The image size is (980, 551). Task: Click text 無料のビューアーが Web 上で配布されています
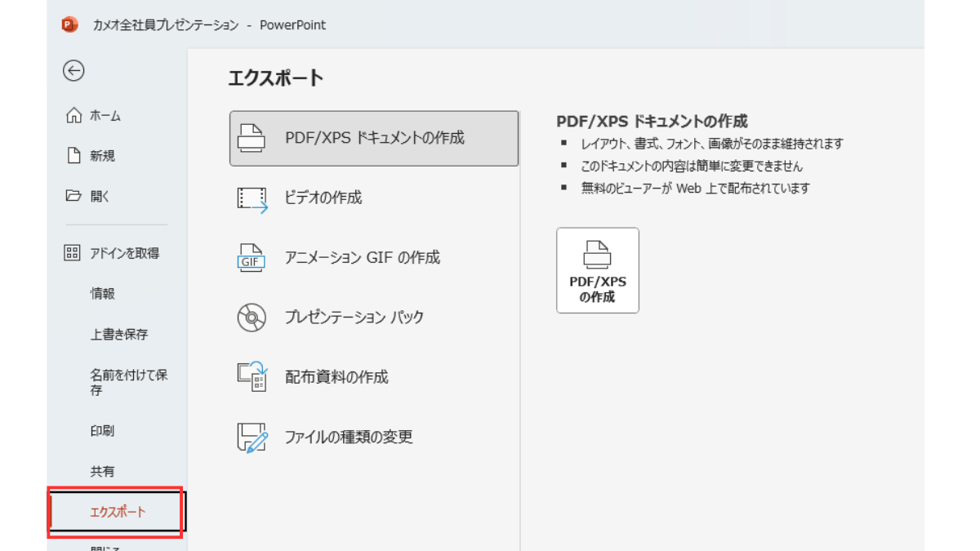[x=696, y=188]
